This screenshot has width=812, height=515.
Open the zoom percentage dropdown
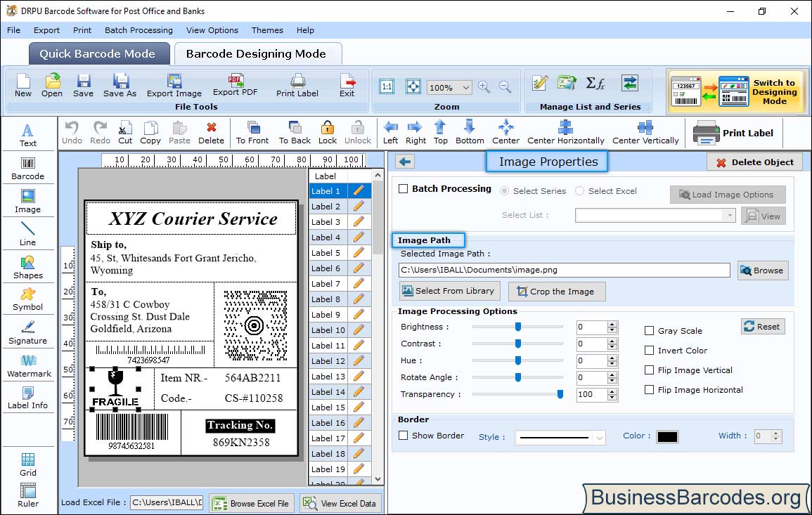[x=465, y=87]
